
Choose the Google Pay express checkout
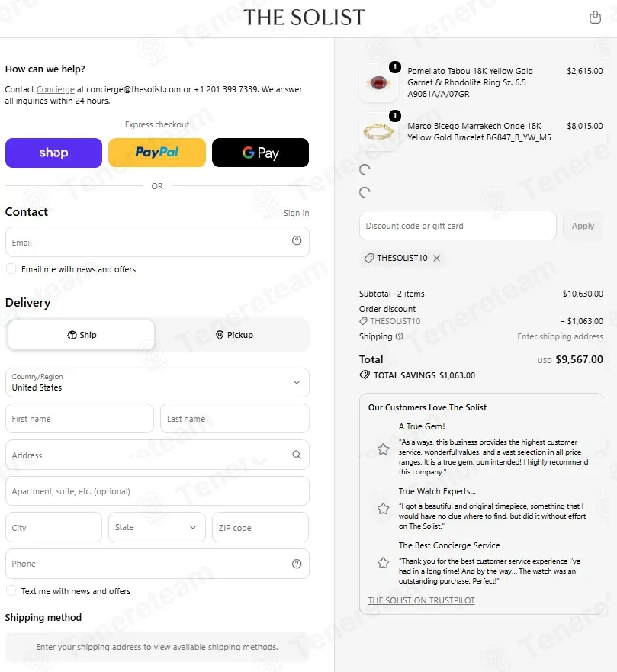pos(260,153)
